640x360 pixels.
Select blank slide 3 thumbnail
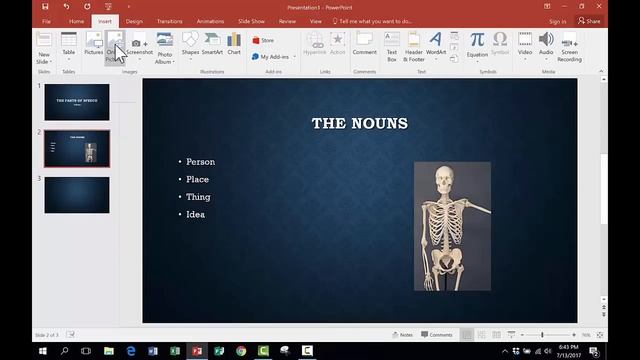pos(77,195)
